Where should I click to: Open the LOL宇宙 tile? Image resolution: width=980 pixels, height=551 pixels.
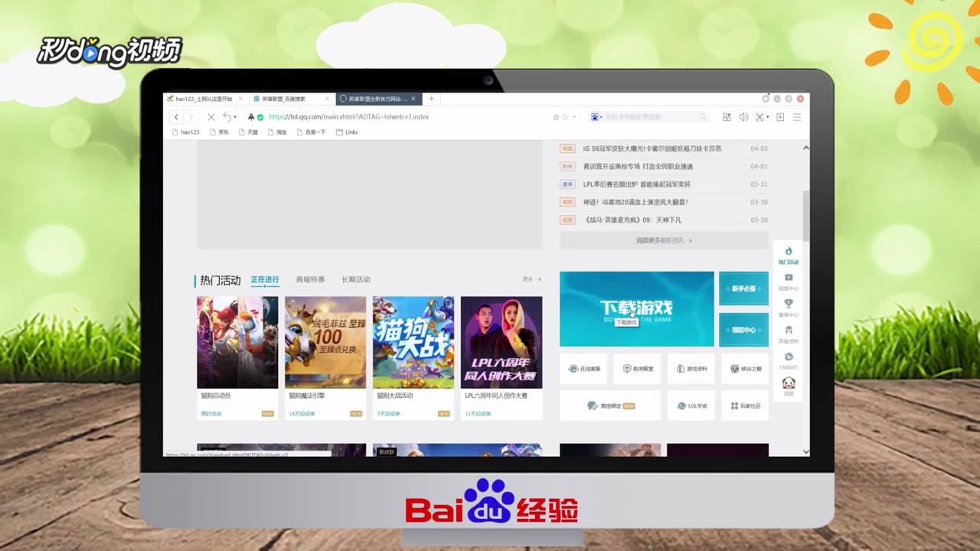point(691,406)
